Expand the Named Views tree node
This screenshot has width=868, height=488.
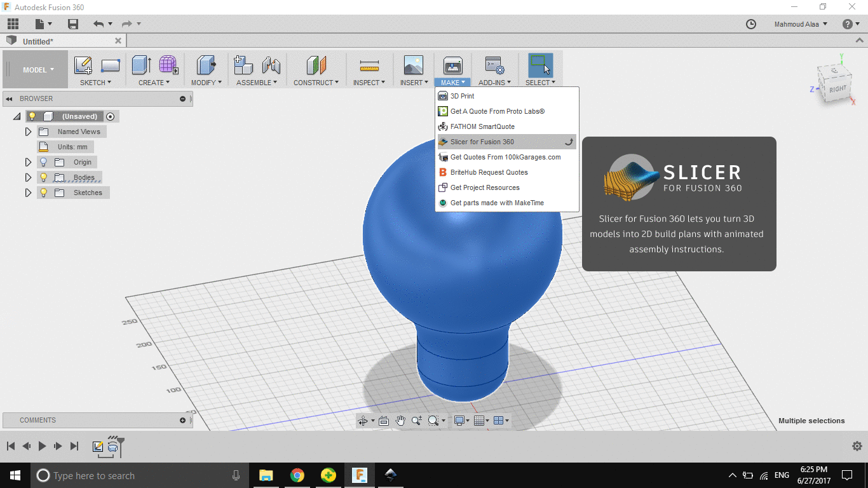point(28,132)
